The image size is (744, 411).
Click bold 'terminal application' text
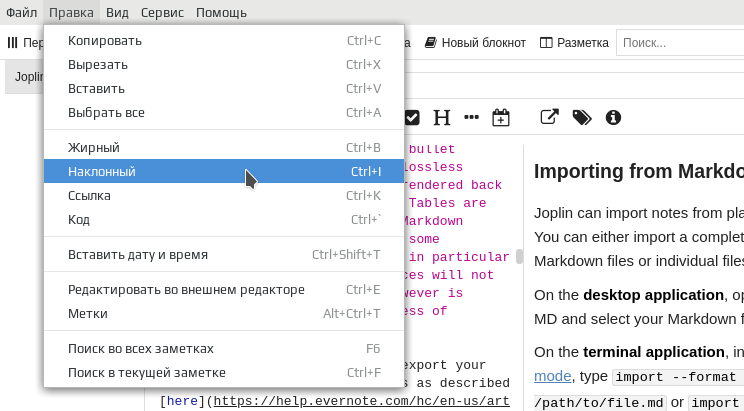click(653, 352)
